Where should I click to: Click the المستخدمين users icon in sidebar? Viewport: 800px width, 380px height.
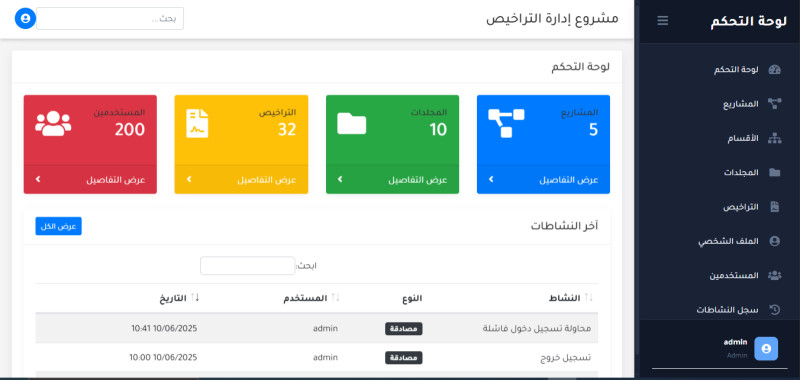tap(774, 275)
